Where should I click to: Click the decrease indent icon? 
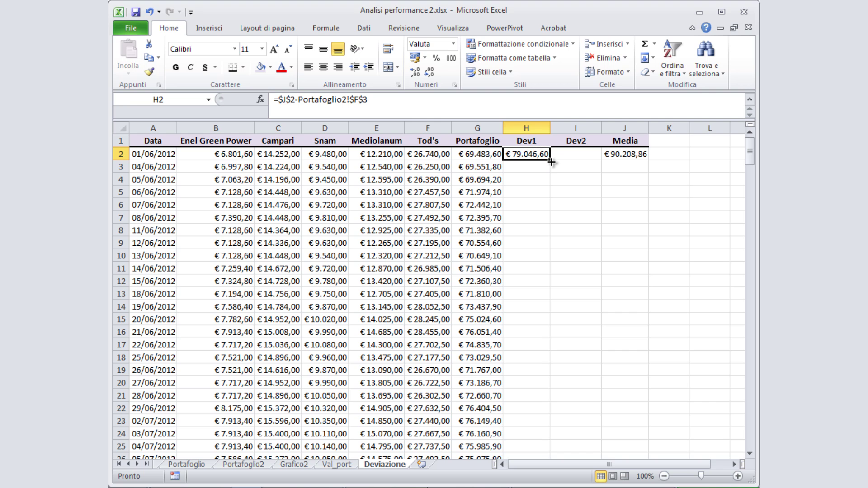pos(354,67)
